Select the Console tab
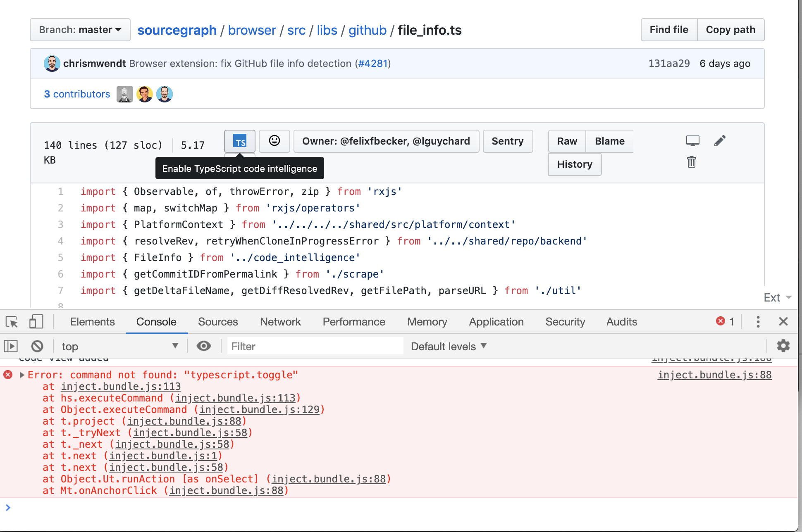802x532 pixels. pos(156,322)
